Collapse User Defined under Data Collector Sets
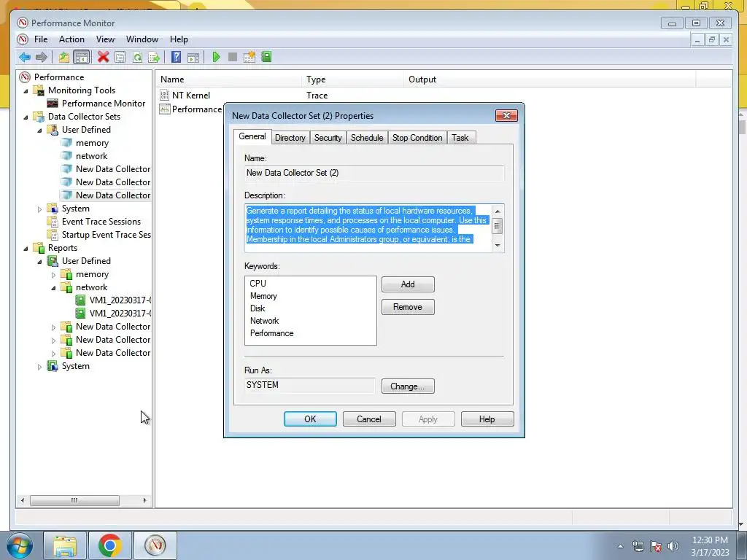747x560 pixels. click(x=39, y=131)
